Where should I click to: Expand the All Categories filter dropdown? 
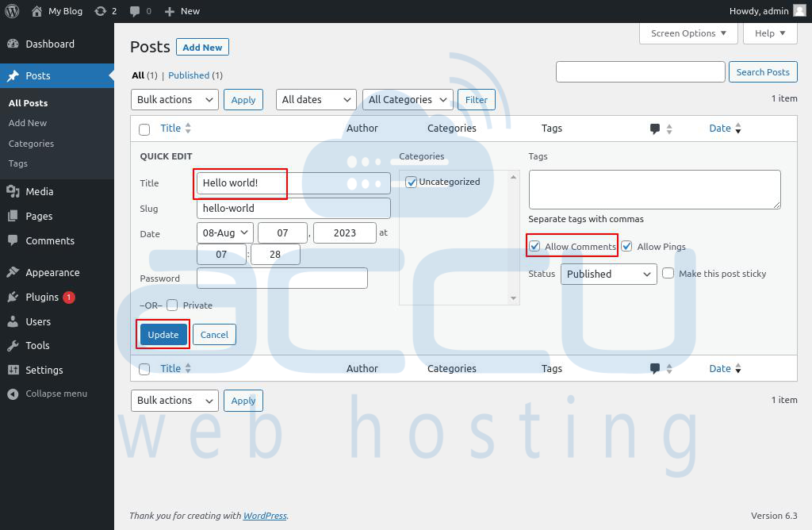point(407,99)
